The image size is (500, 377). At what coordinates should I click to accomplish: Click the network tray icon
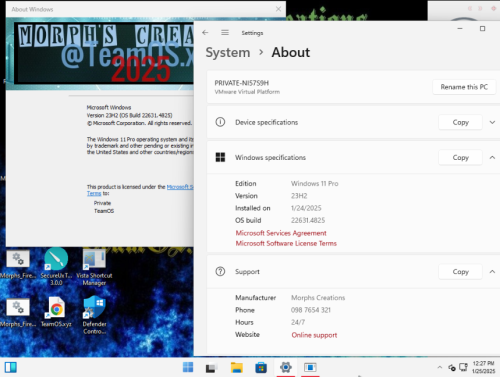click(x=463, y=367)
